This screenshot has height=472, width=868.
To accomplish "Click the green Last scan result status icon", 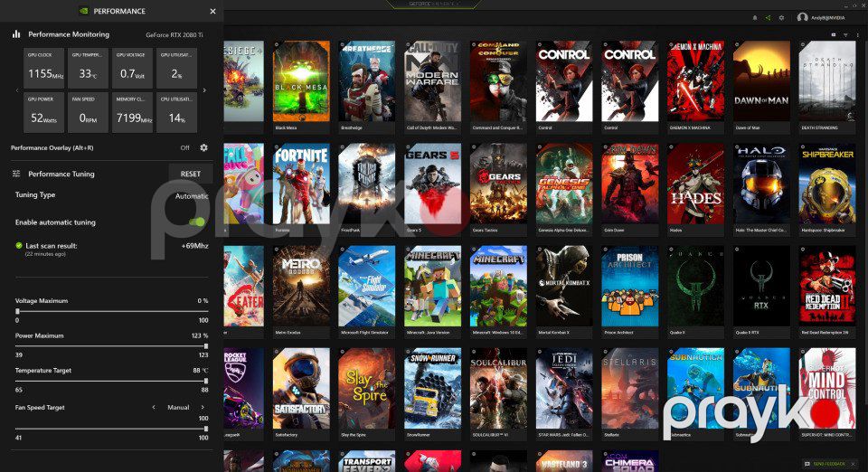I will (19, 246).
